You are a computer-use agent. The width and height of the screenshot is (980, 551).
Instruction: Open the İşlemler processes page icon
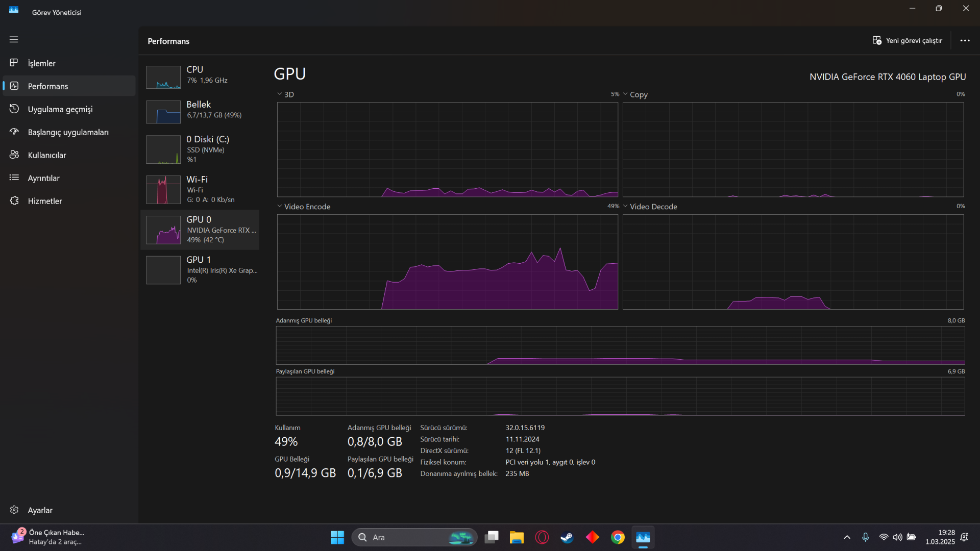(x=14, y=63)
